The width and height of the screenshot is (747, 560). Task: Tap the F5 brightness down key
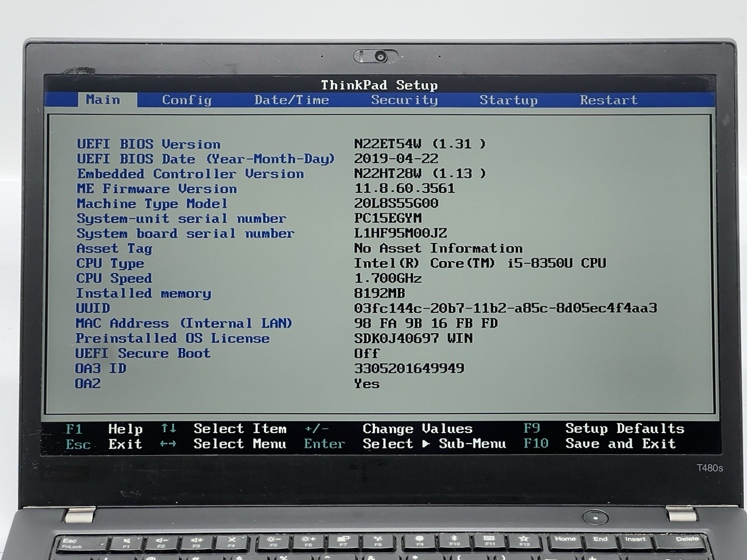click(x=273, y=542)
